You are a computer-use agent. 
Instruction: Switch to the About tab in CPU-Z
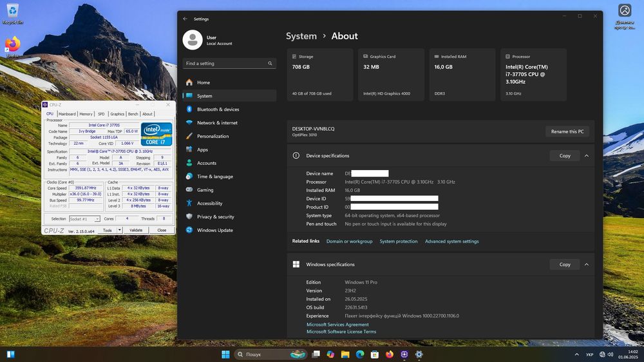147,114
